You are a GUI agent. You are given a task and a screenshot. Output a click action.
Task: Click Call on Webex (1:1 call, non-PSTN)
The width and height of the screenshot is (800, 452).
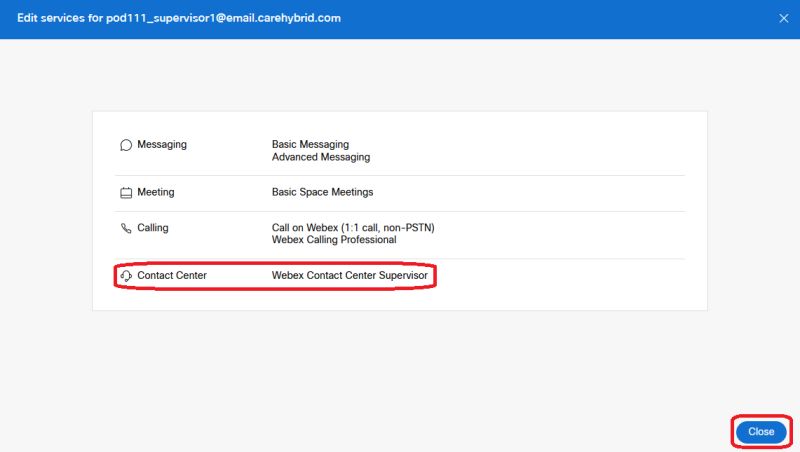click(x=353, y=228)
